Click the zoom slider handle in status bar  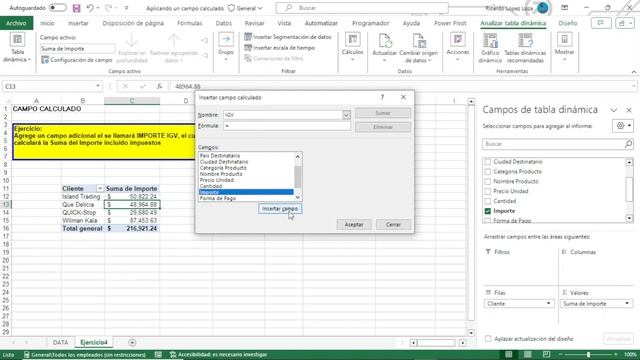588,354
